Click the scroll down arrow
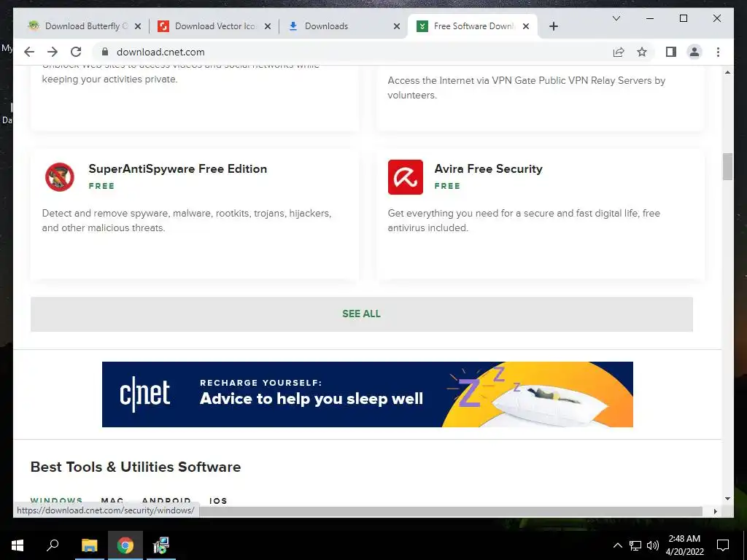Image resolution: width=747 pixels, height=560 pixels. 727,499
